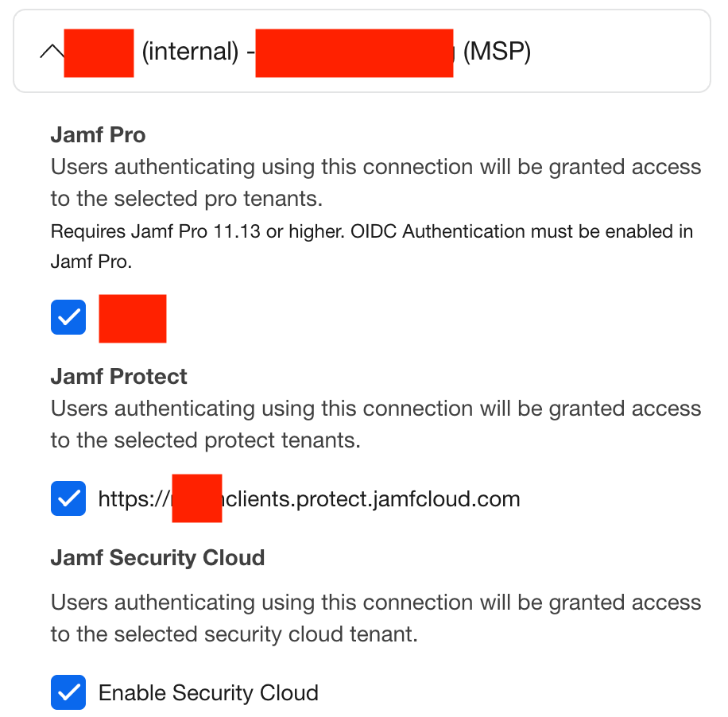Click the Jamf Pro tenants access description
This screenshot has height=717, width=728.
coord(375,182)
